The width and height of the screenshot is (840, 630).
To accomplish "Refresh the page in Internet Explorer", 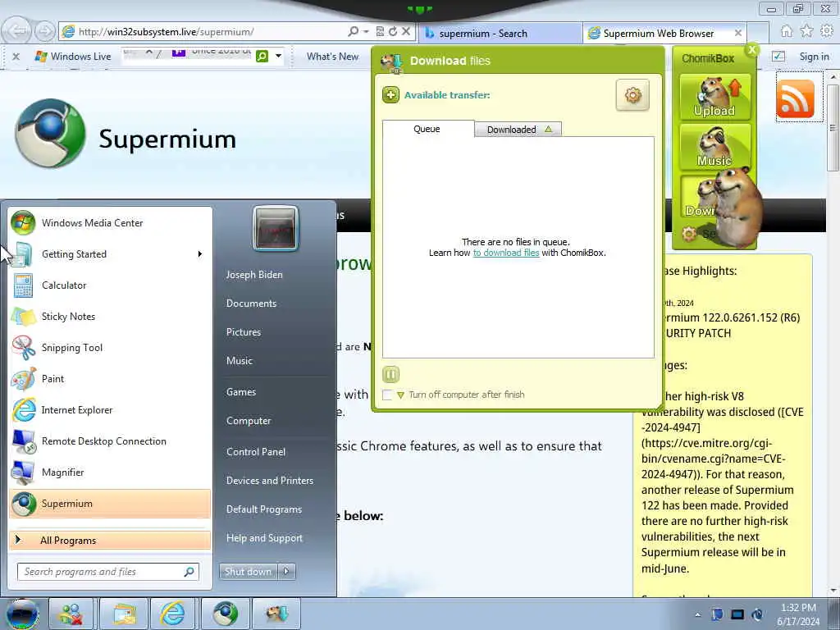I will coord(393,32).
